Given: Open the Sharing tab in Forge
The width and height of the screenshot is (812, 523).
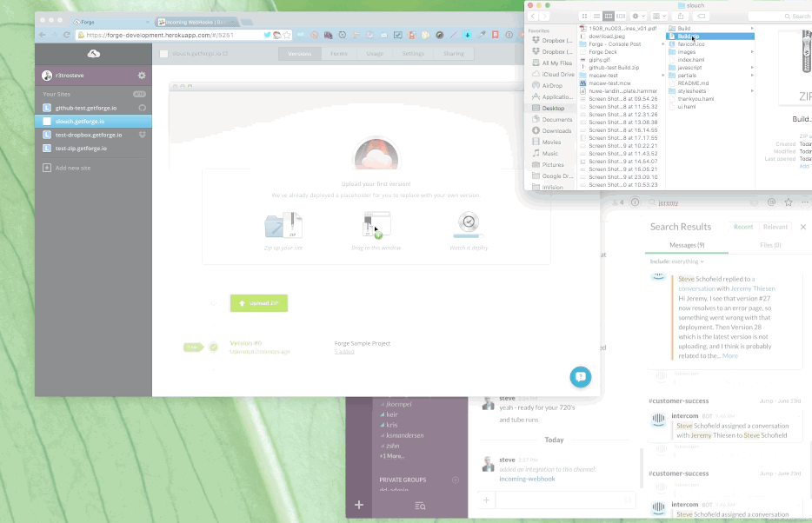Looking at the screenshot, I should pyautogui.click(x=454, y=54).
